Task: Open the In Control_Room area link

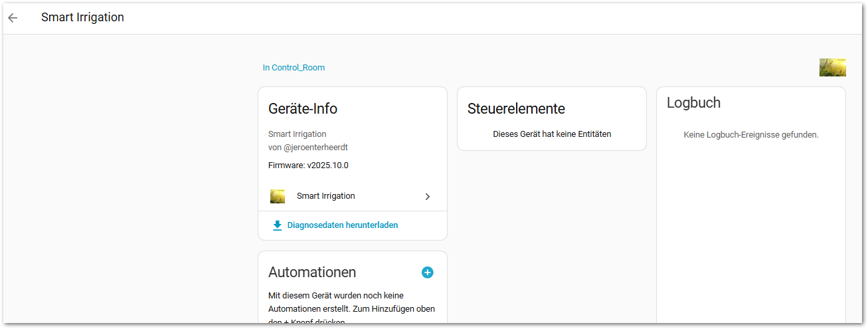Action: point(294,68)
